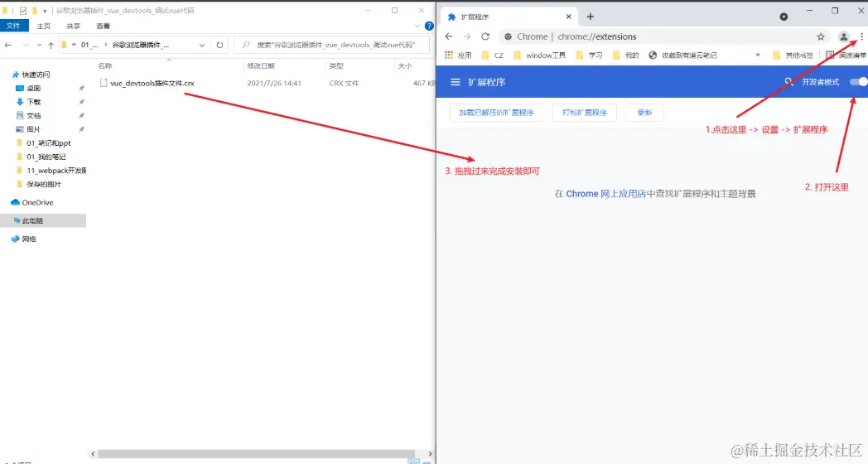
Task: Open Chrome 网上应用店 link
Action: (605, 194)
